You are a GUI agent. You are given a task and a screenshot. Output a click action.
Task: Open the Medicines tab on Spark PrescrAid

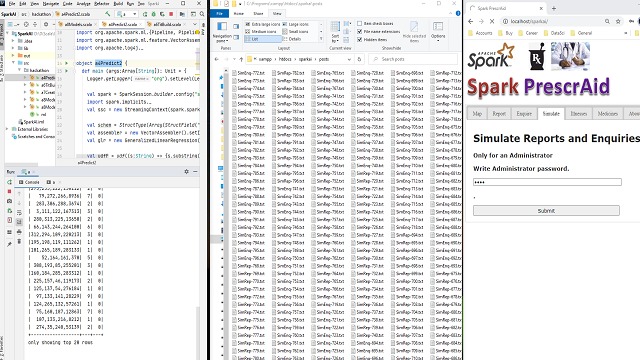pos(607,114)
